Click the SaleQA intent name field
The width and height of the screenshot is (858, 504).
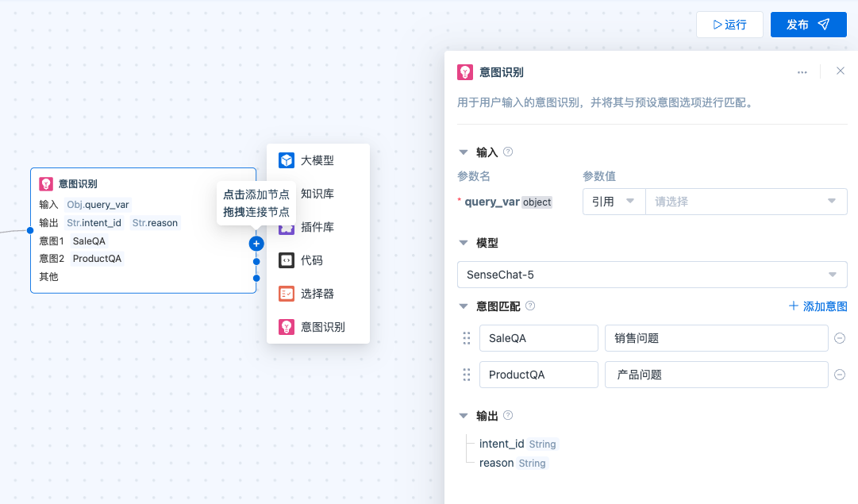pyautogui.click(x=538, y=338)
